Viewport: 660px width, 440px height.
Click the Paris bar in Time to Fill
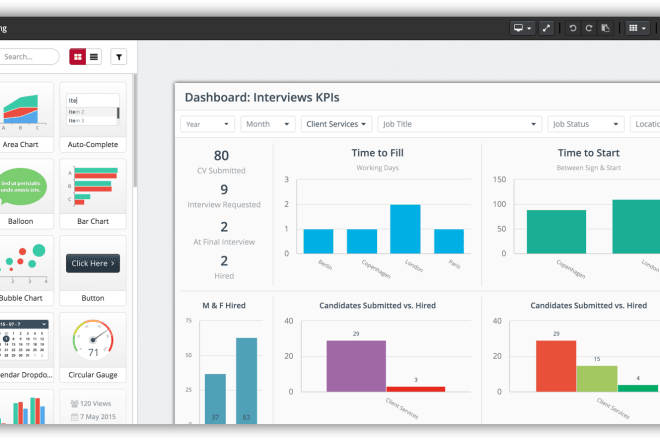pos(449,241)
